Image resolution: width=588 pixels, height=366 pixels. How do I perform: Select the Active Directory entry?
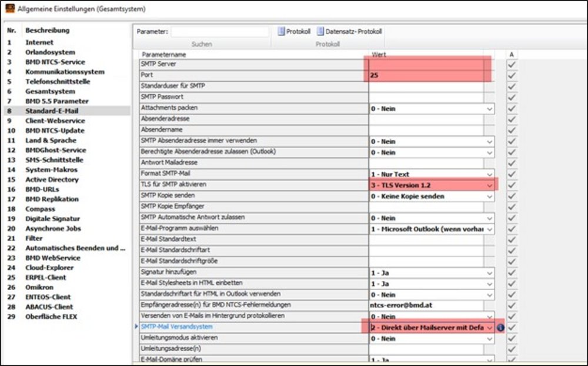coord(52,179)
